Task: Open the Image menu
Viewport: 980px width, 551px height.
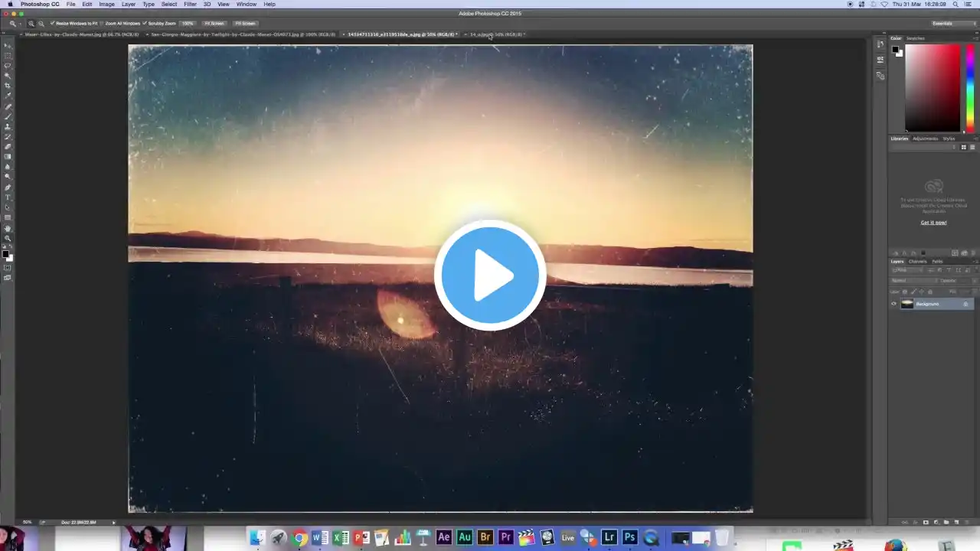Action: [x=107, y=5]
